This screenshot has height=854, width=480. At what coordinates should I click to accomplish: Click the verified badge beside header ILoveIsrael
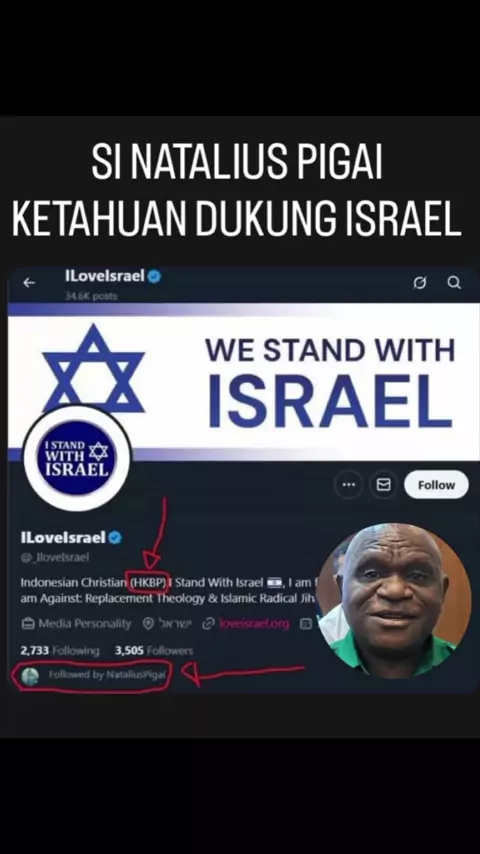(154, 276)
